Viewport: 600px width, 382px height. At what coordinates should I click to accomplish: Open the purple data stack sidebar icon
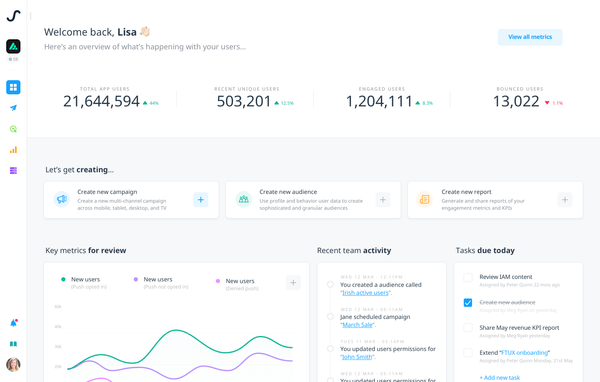point(13,170)
